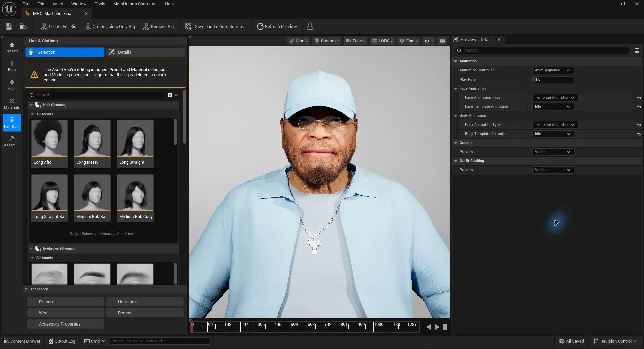Click the Play Rate value field
This screenshot has width=644, height=349.
pos(553,80)
